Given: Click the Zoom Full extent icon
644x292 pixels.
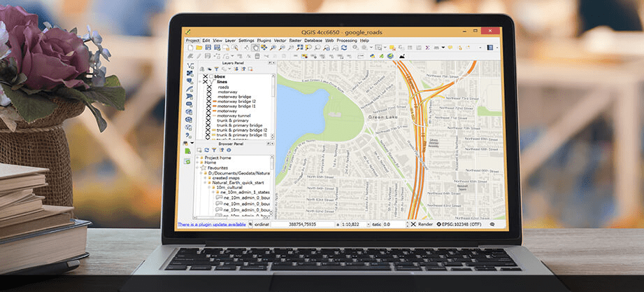Looking at the screenshot, I should pyautogui.click(x=300, y=48).
